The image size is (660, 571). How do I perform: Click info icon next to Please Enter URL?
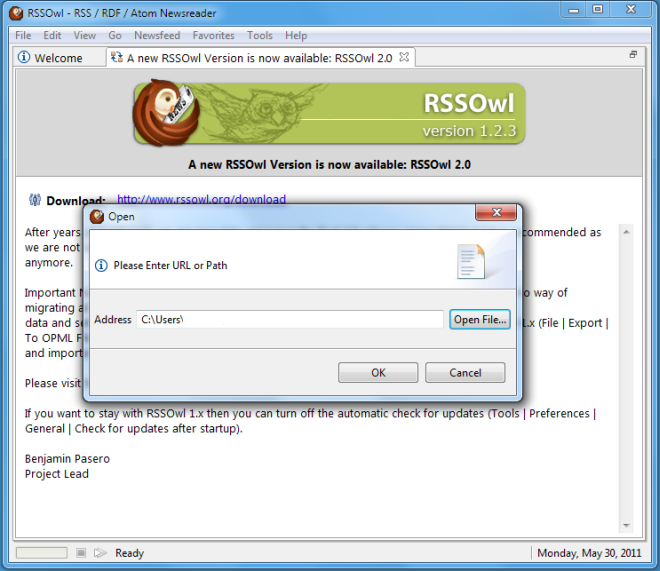(x=101, y=266)
